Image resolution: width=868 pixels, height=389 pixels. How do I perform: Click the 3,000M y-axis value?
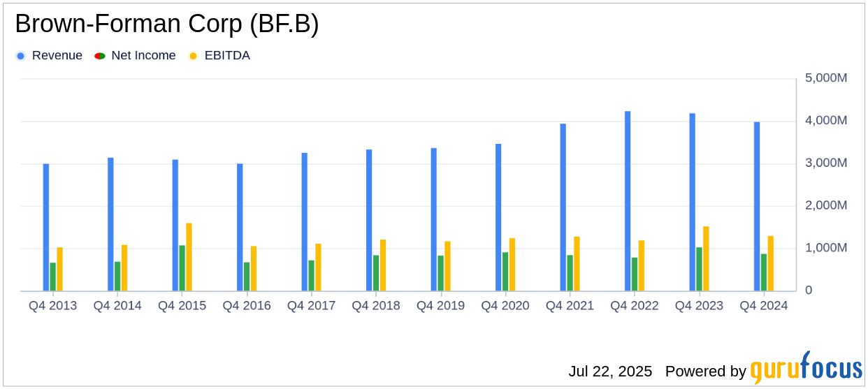(x=826, y=163)
